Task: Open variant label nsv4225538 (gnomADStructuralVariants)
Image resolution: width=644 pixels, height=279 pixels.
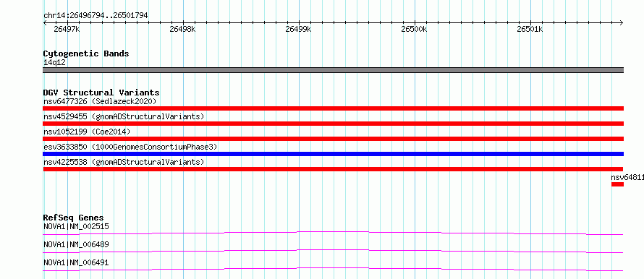Action: 124,162
